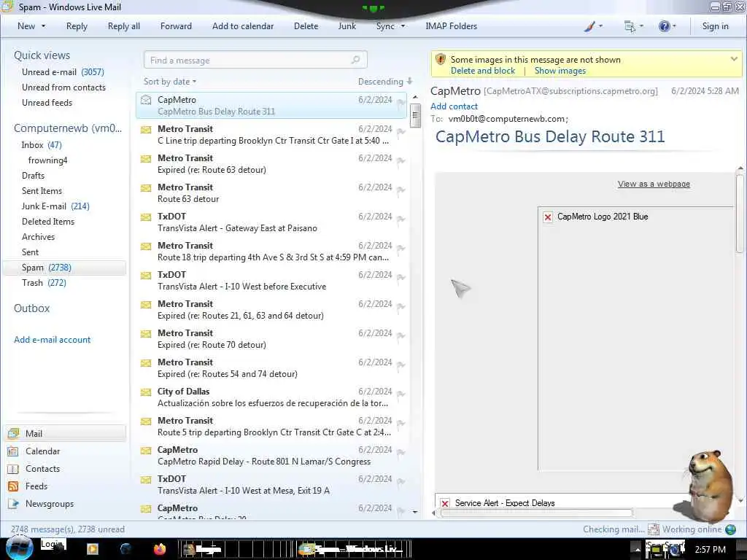Image resolution: width=747 pixels, height=560 pixels.
Task: Open the blue Help question mark icon
Action: tap(664, 27)
